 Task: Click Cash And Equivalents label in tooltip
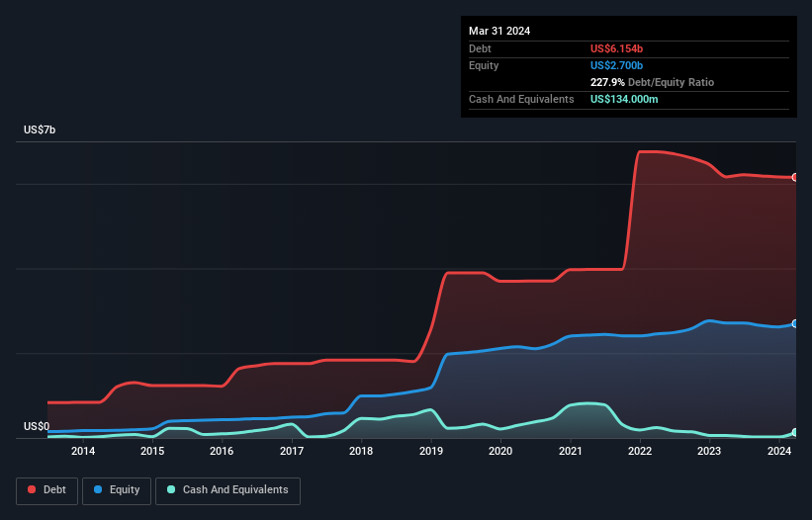pos(521,99)
